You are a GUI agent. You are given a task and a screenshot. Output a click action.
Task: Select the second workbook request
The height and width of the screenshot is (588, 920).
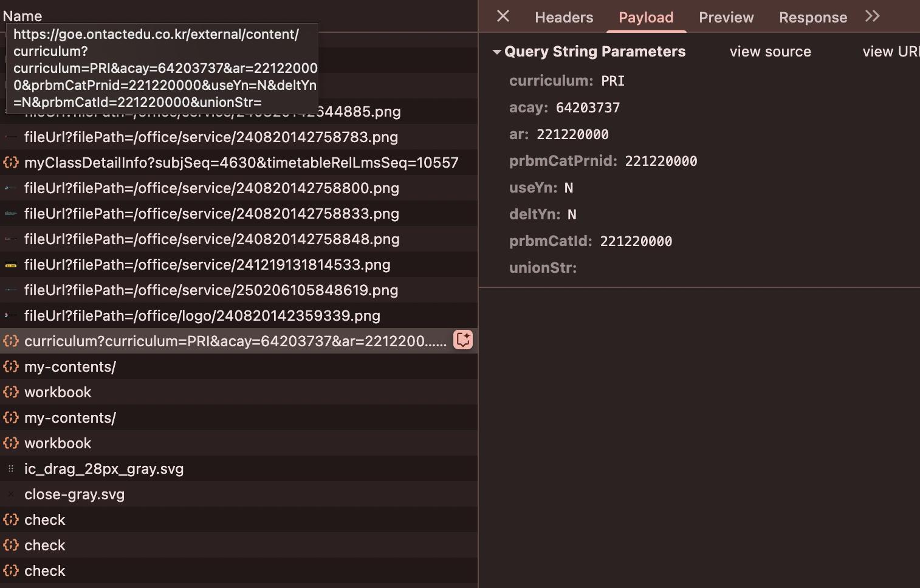[x=58, y=443]
